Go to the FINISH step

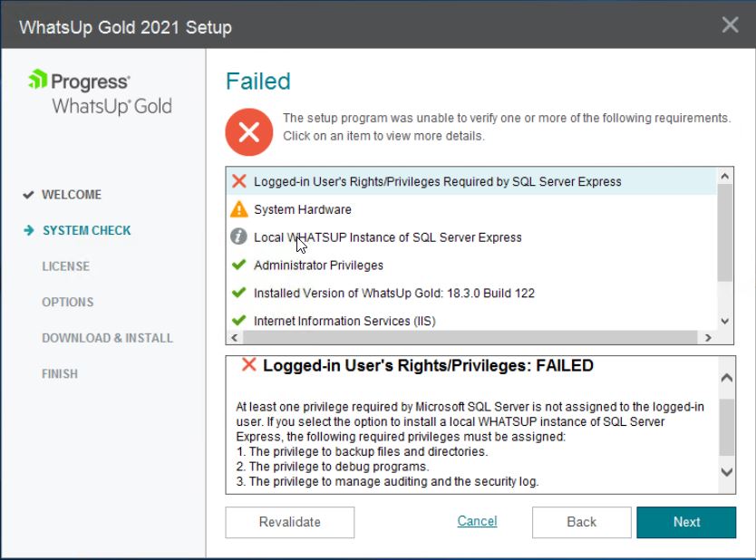[x=60, y=373]
